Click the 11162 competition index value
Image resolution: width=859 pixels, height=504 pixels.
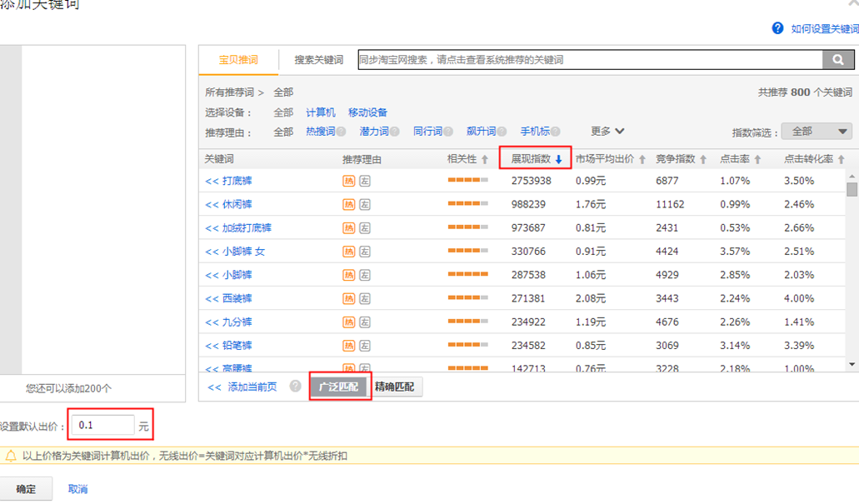[x=669, y=204]
